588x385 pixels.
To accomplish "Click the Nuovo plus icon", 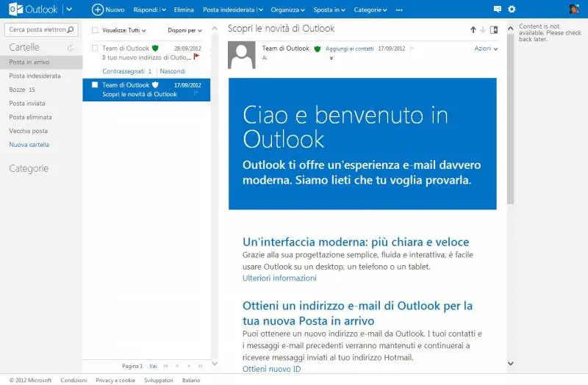I will coord(98,10).
